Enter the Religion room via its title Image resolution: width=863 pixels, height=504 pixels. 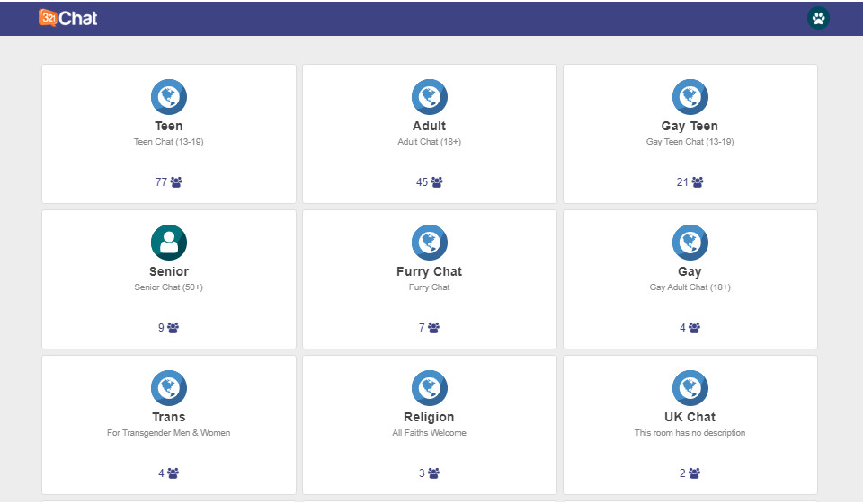pos(430,417)
